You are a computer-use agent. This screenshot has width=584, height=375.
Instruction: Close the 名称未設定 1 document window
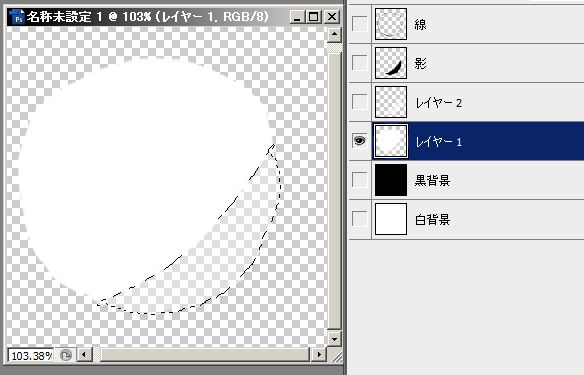pyautogui.click(x=331, y=17)
